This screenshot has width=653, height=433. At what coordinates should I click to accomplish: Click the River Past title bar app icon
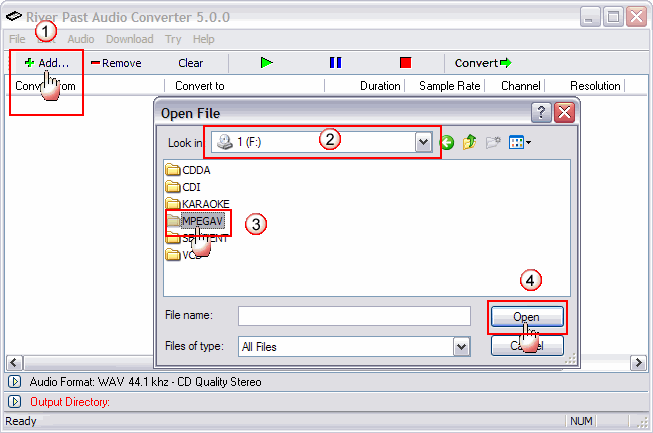click(14, 16)
